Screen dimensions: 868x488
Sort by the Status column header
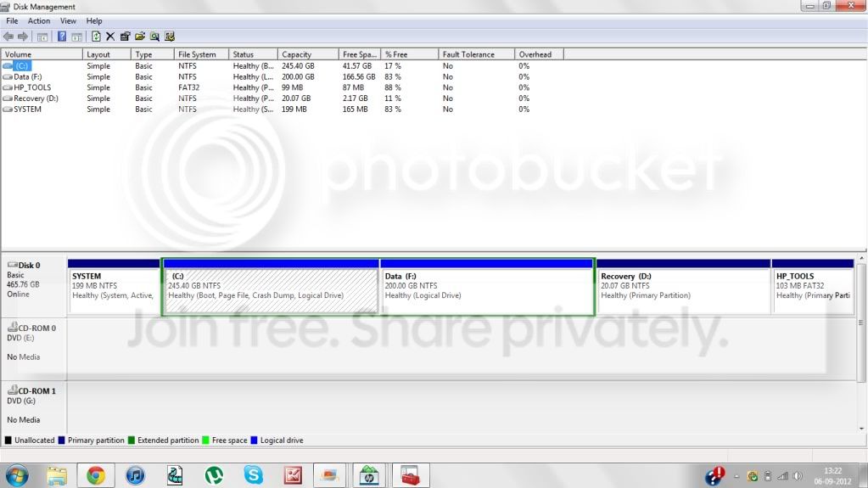coord(253,54)
